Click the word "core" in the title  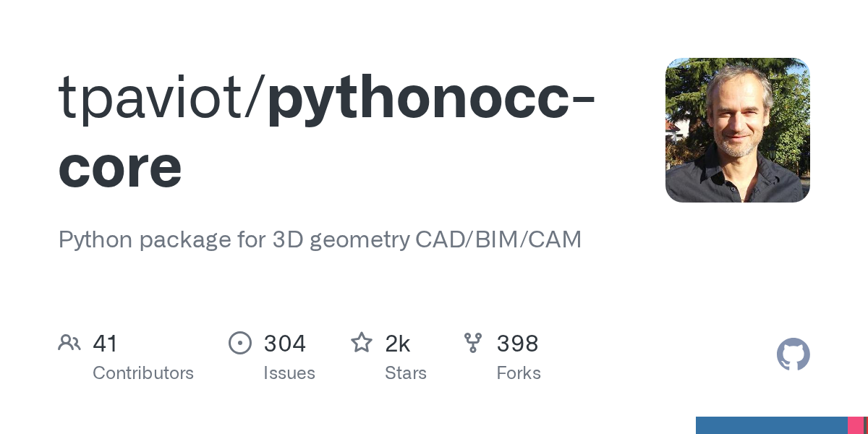(120, 166)
